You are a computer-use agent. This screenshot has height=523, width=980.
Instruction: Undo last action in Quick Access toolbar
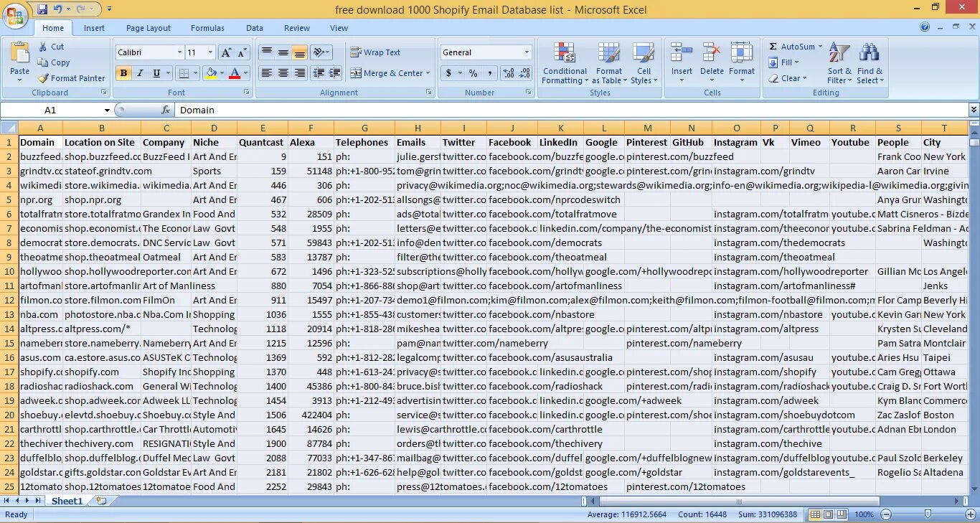(x=57, y=9)
